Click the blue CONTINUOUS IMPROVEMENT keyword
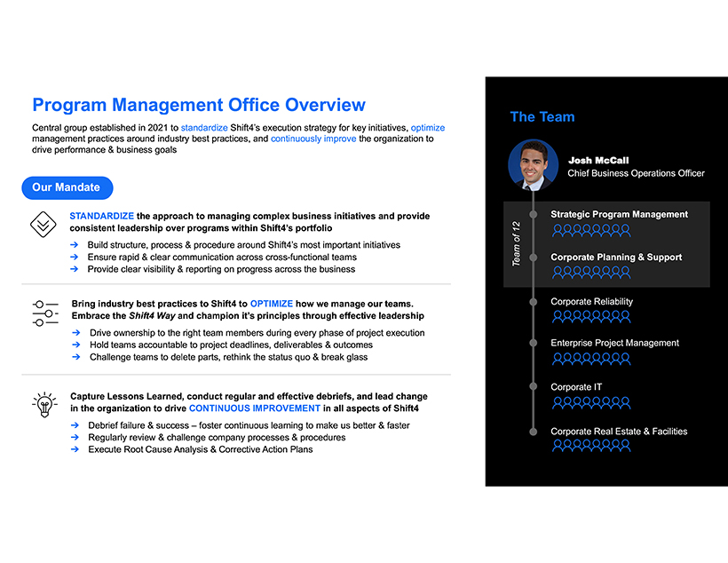Viewport: 728px width, 563px height. click(x=255, y=408)
